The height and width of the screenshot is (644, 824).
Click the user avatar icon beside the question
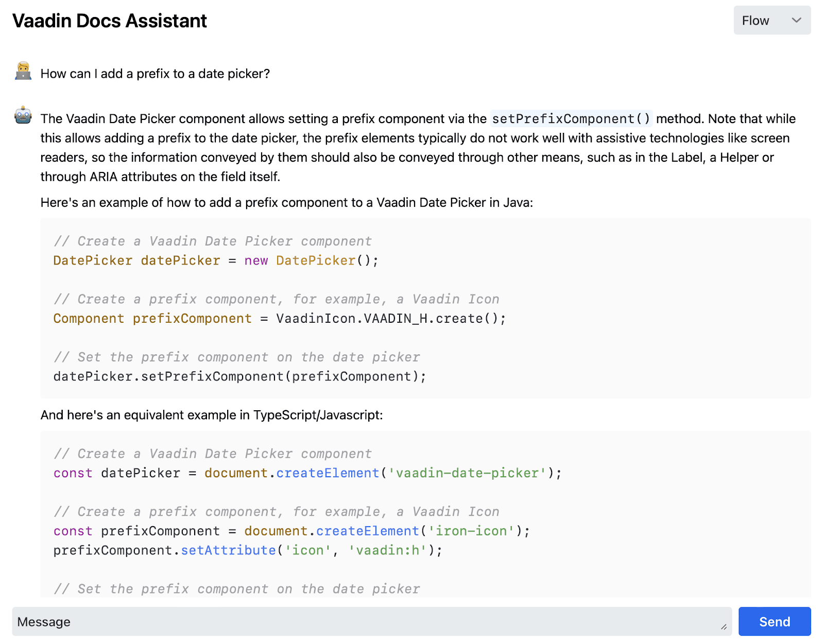click(23, 72)
